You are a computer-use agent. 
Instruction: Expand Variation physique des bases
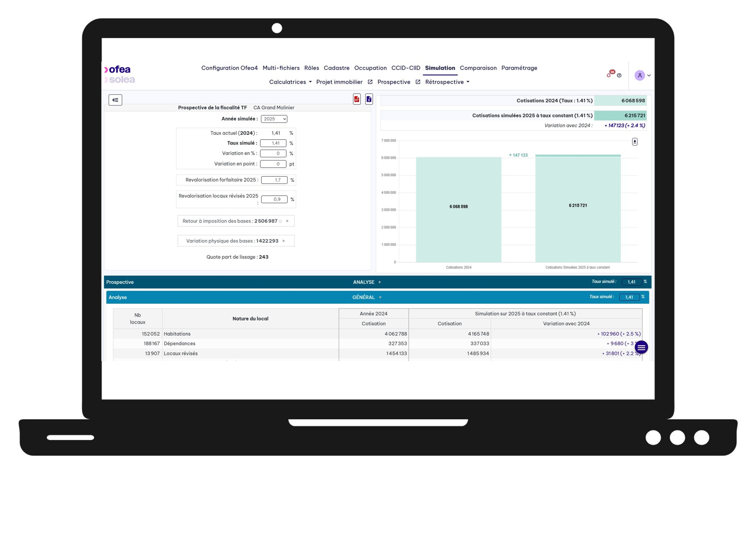tap(236, 241)
